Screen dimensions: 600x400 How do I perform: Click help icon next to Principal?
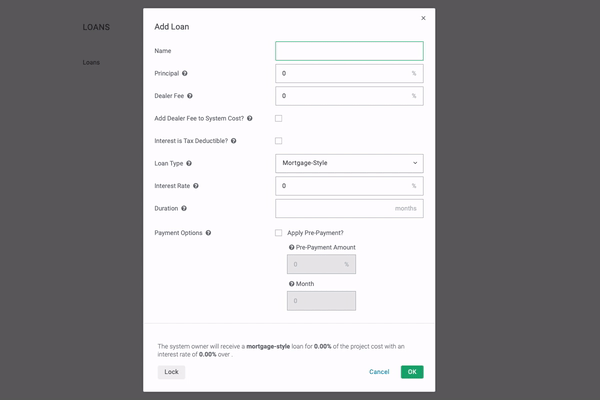tap(185, 74)
